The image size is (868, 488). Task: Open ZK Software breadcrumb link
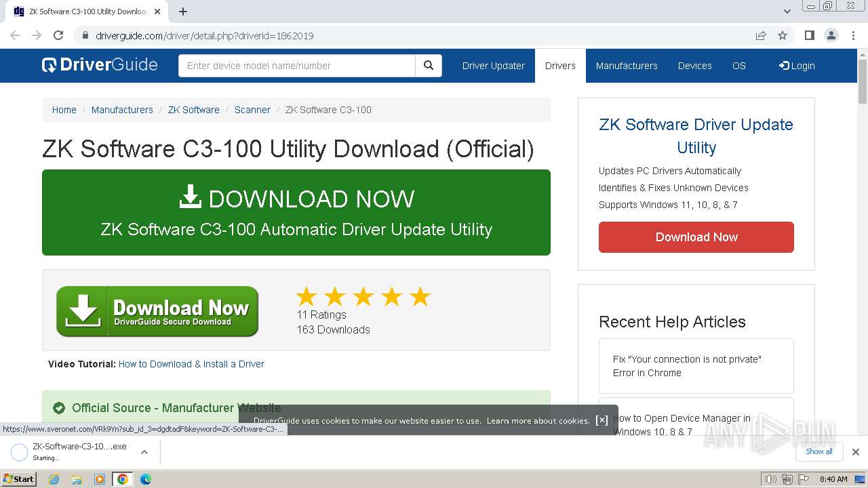[x=194, y=110]
